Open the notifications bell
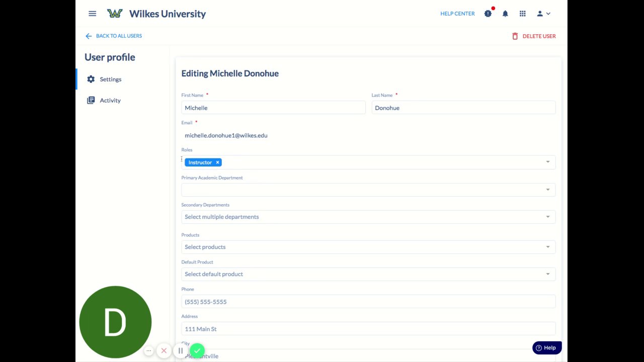 (505, 14)
